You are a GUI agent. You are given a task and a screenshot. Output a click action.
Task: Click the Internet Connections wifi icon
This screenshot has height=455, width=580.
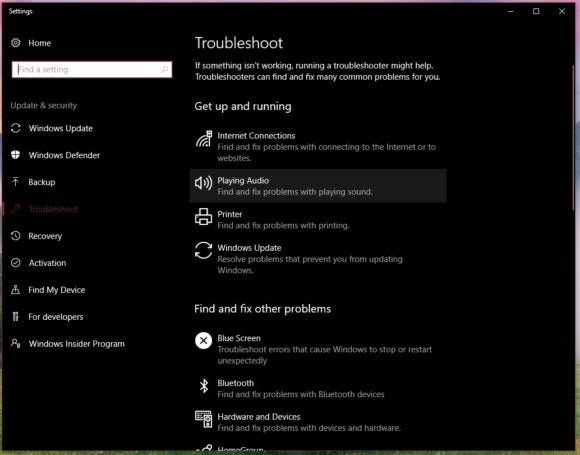[x=204, y=139]
